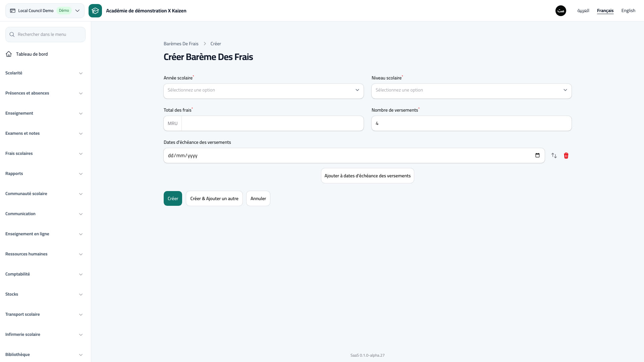
Task: Click the green Créer button
Action: coord(173,198)
